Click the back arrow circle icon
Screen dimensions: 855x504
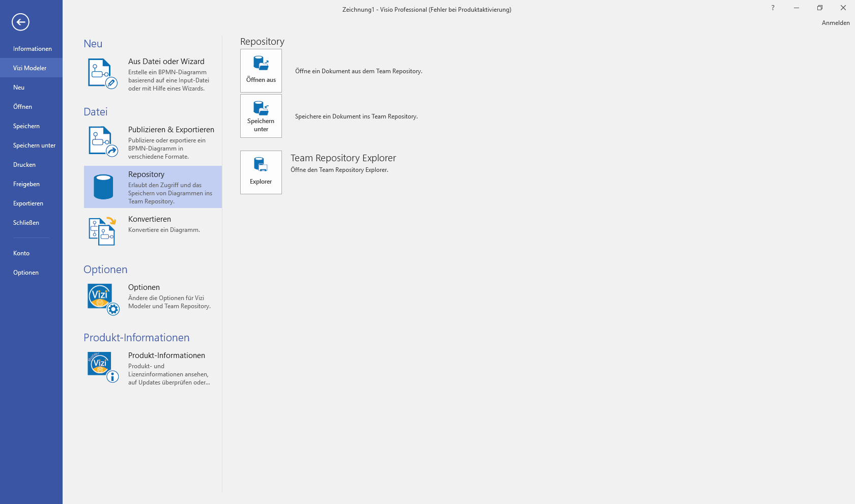(20, 22)
